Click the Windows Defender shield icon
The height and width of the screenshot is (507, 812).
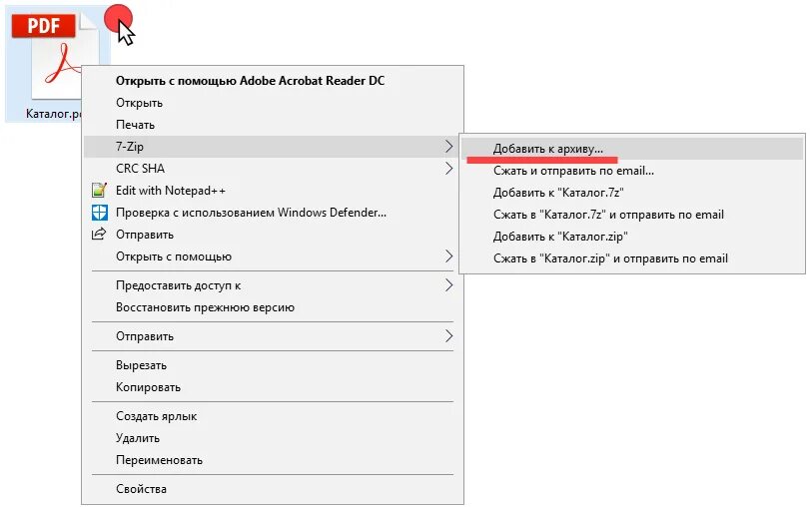pos(99,213)
